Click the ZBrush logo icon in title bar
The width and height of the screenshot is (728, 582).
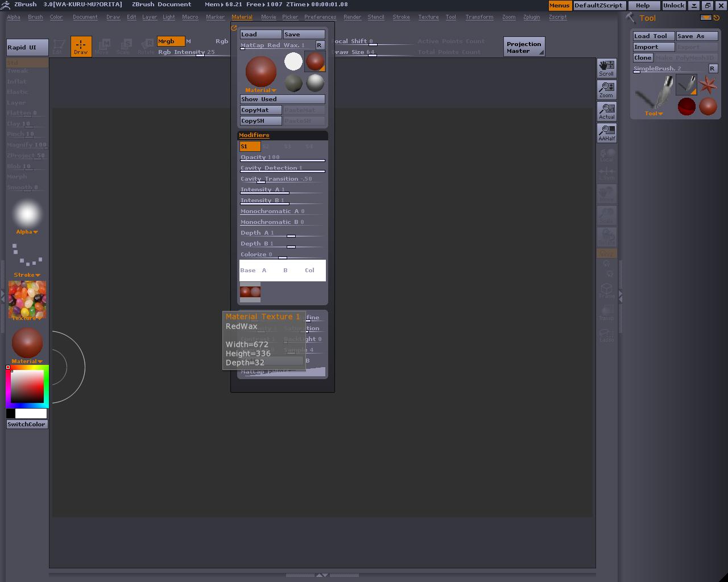[x=5, y=5]
